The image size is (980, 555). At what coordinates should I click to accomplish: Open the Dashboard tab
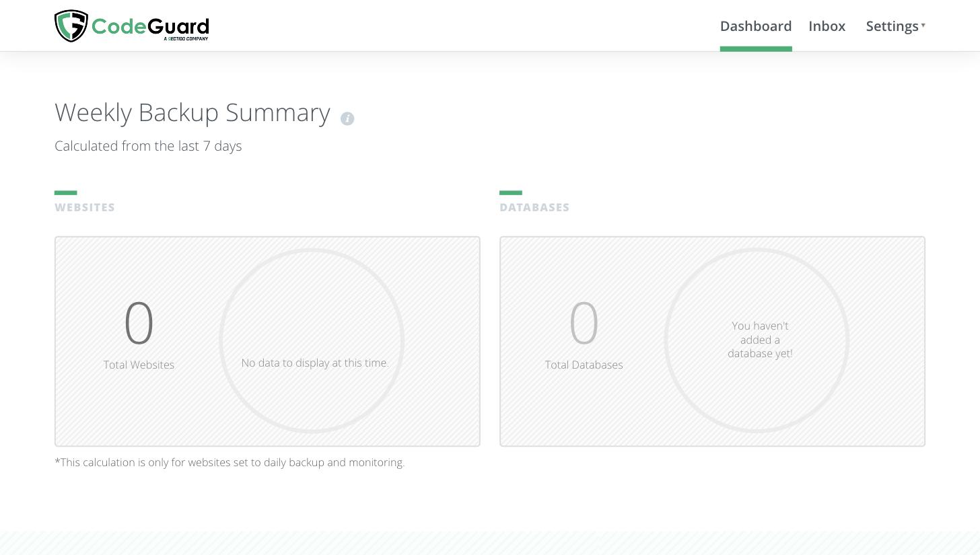coord(756,26)
